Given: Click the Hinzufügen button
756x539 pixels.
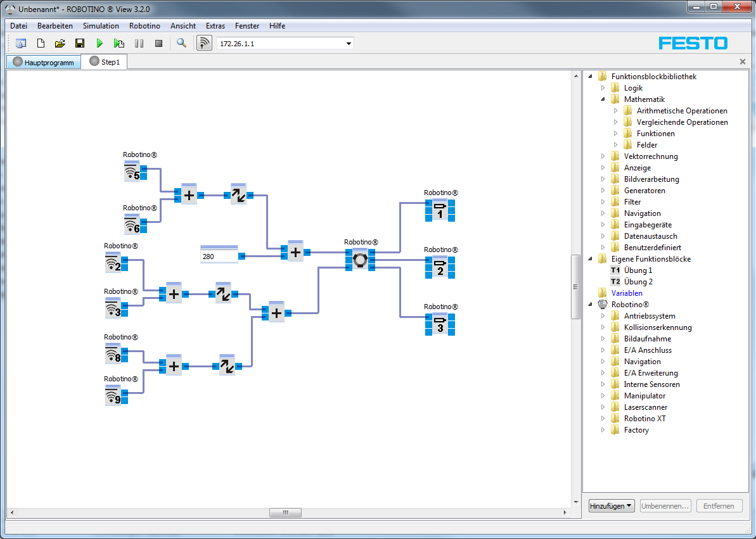Looking at the screenshot, I should point(612,505).
